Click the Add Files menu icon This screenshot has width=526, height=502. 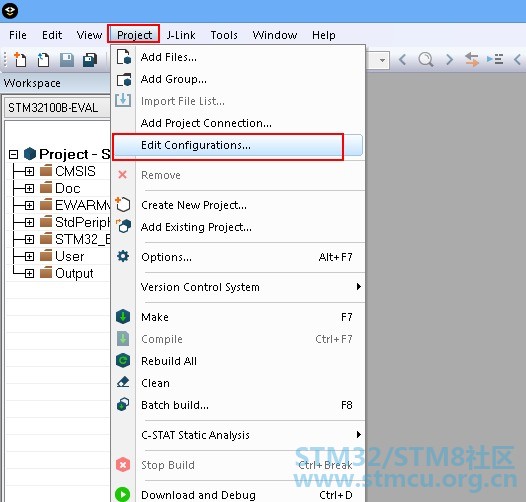[123, 56]
